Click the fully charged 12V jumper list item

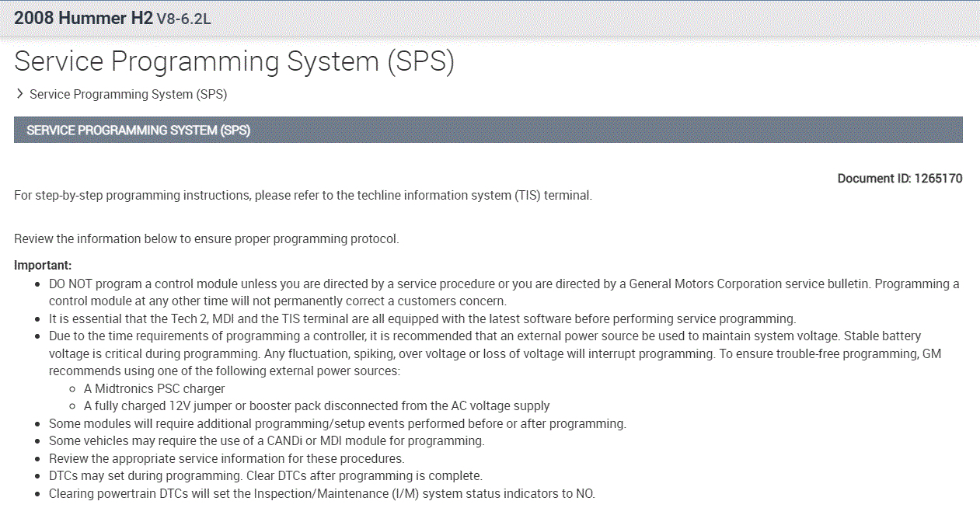point(316,405)
